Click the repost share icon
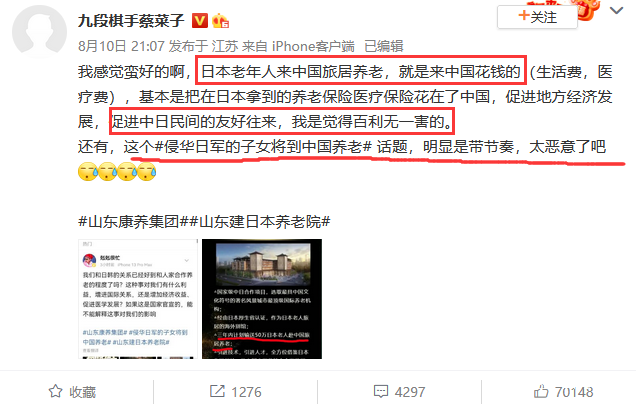 click(217, 391)
